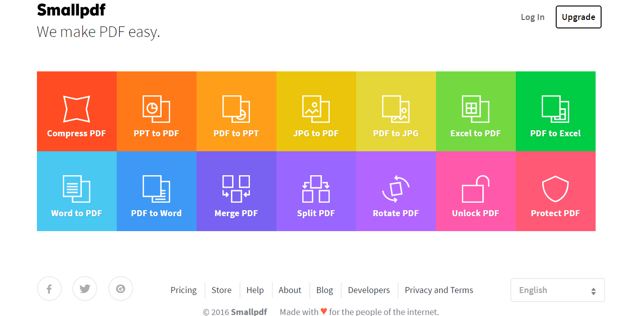This screenshot has width=644, height=316.
Task: Open the Merge PDF tool
Action: coord(236,191)
